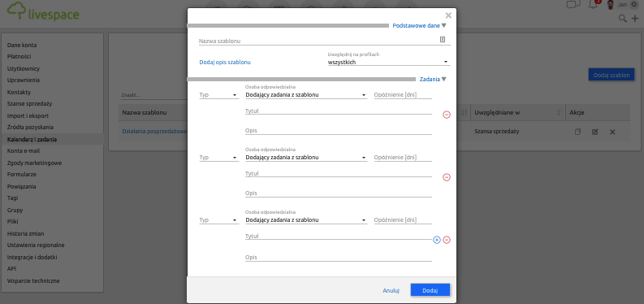Open Grupy in sidebar

point(15,210)
